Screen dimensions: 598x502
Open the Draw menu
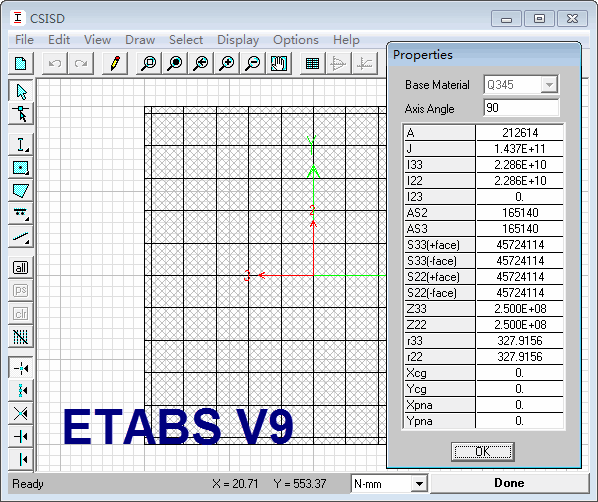pyautogui.click(x=140, y=40)
